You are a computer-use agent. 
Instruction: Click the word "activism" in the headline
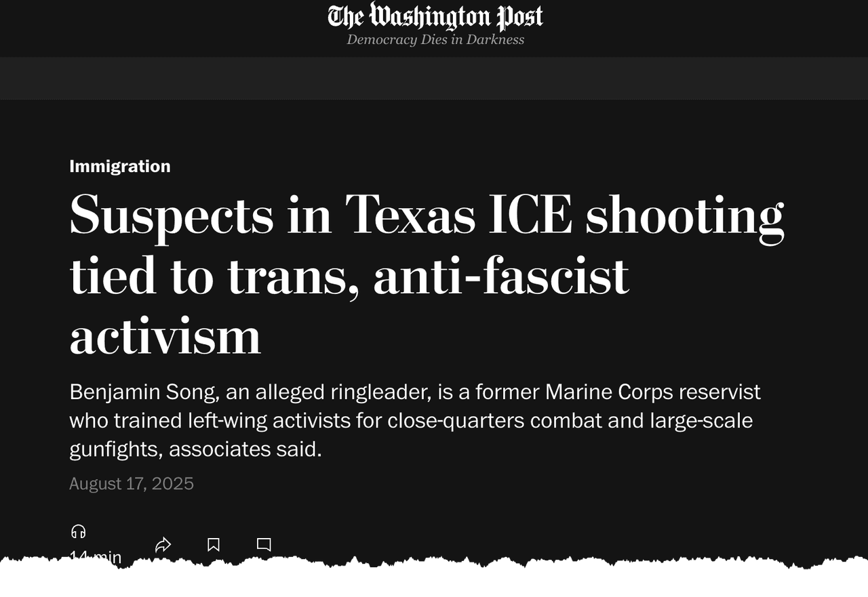point(165,336)
